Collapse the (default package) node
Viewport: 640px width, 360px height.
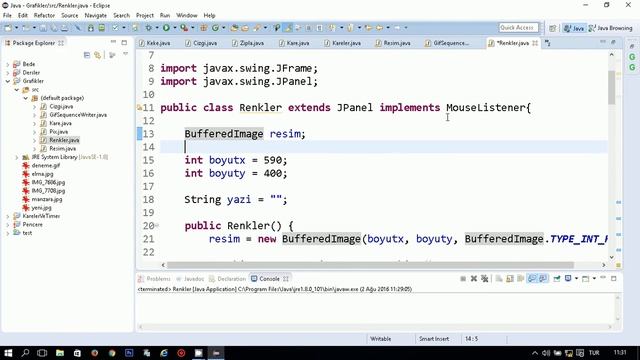click(26, 98)
